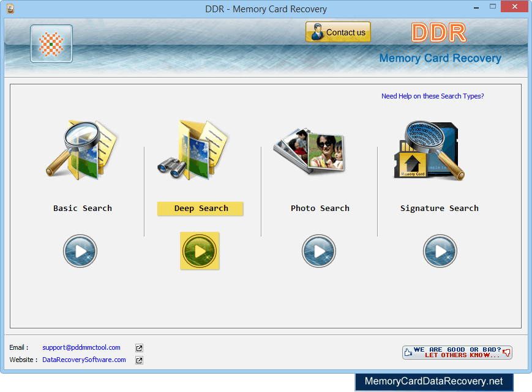Click the application icon in the title bar
The image size is (532, 392).
click(10, 9)
